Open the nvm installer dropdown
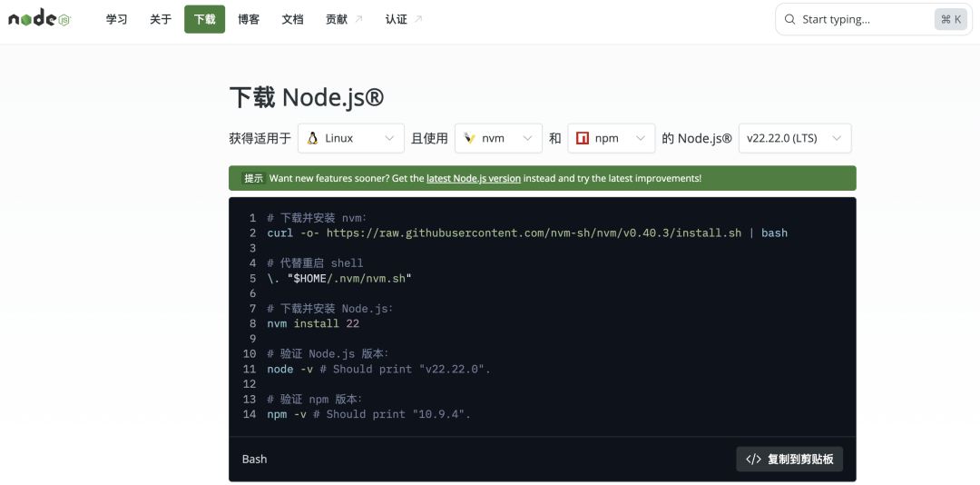 [x=498, y=138]
